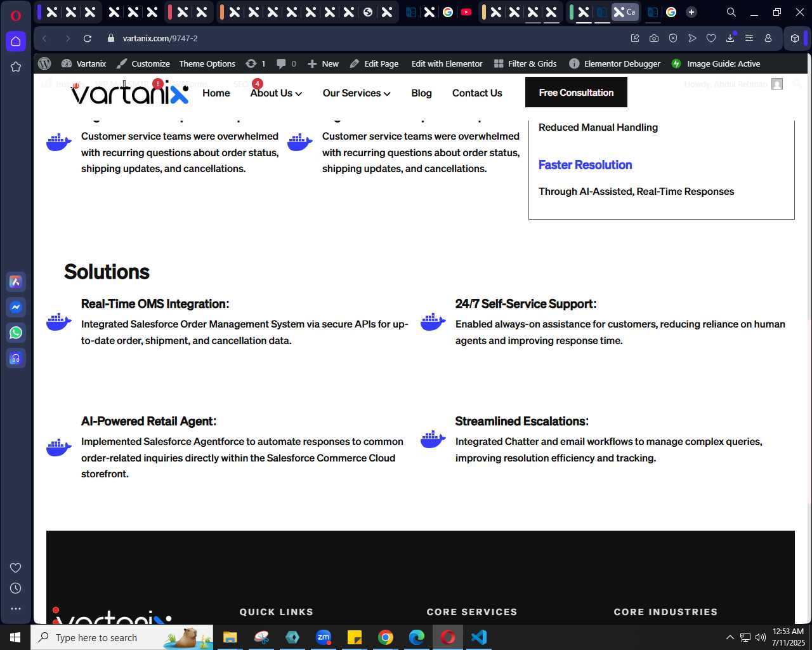This screenshot has height=650, width=812.
Task: Open the volume speaker icon in the tray
Action: (x=760, y=637)
